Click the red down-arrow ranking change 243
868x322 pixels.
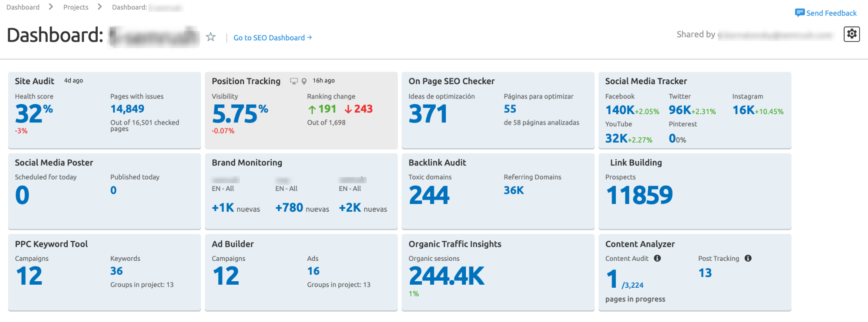359,109
